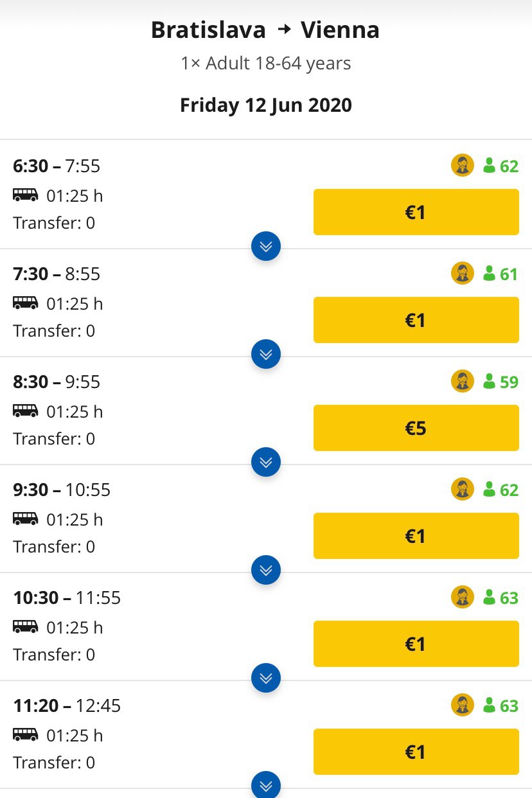Tap the stewardess icon on the 8:30 departure
Screen dimensions: 532x798
(462, 382)
